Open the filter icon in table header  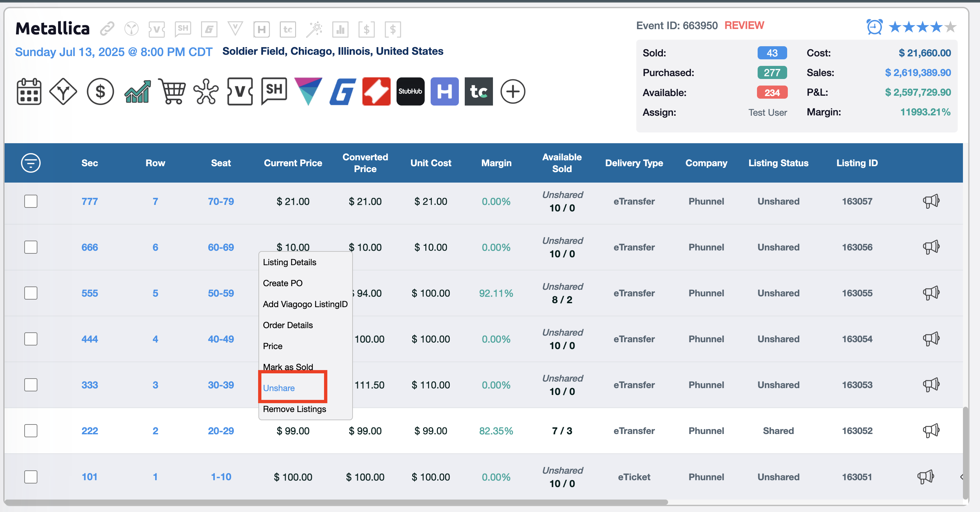[31, 163]
